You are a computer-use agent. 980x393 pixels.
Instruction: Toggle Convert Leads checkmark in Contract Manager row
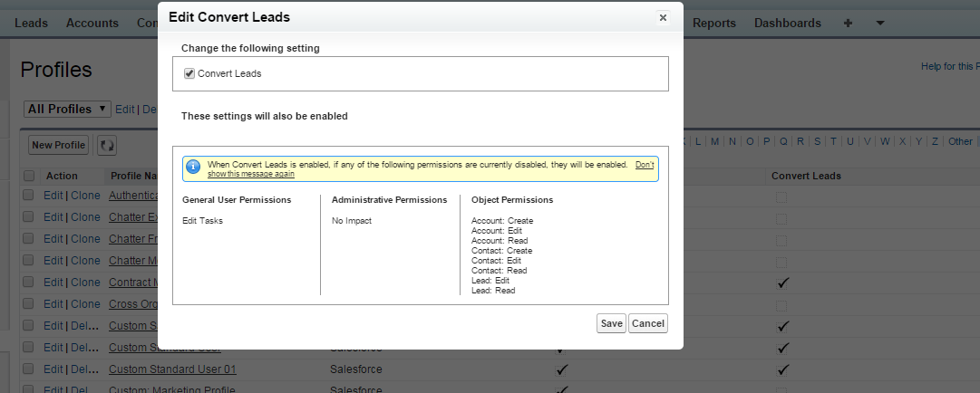tap(781, 283)
